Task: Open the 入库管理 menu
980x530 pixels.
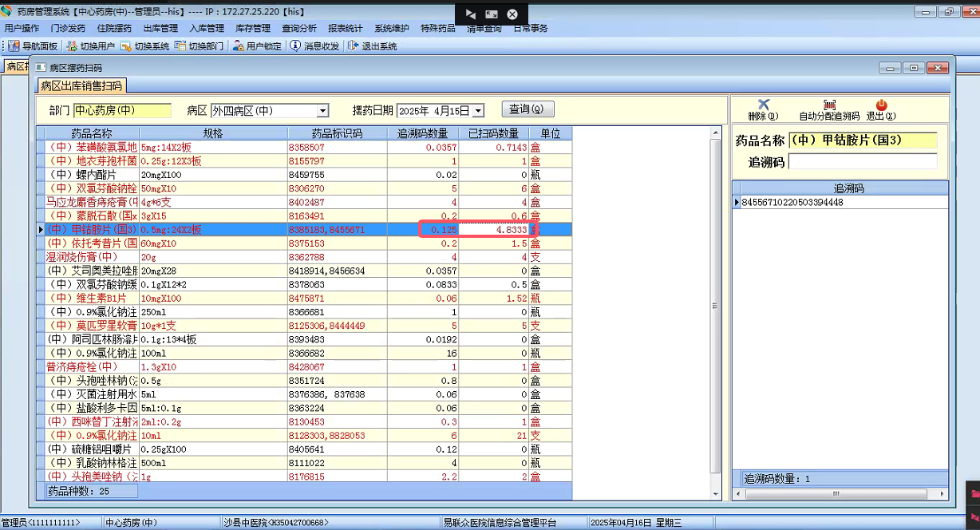Action: pos(207,28)
